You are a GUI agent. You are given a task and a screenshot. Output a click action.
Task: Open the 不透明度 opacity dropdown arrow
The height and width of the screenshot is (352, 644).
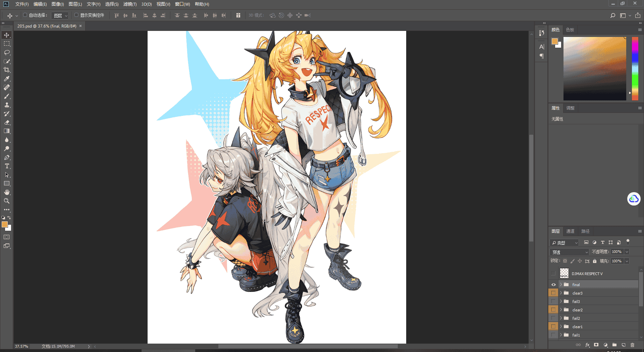pyautogui.click(x=627, y=252)
